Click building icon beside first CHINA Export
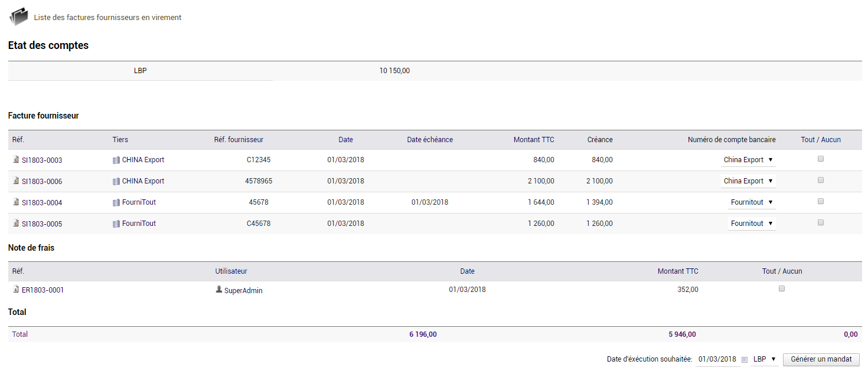Viewport: 868px width, 384px height. point(116,160)
